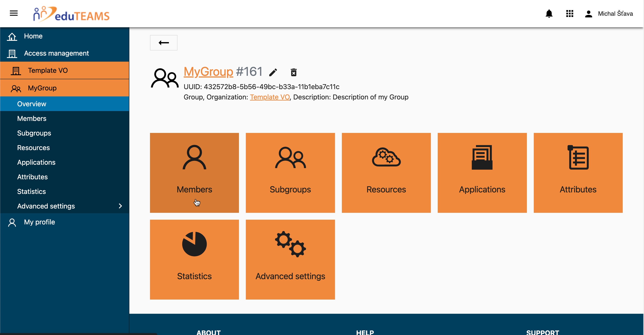Click the Statistics pie chart icon
Viewport: 644px width, 335px height.
click(x=194, y=244)
